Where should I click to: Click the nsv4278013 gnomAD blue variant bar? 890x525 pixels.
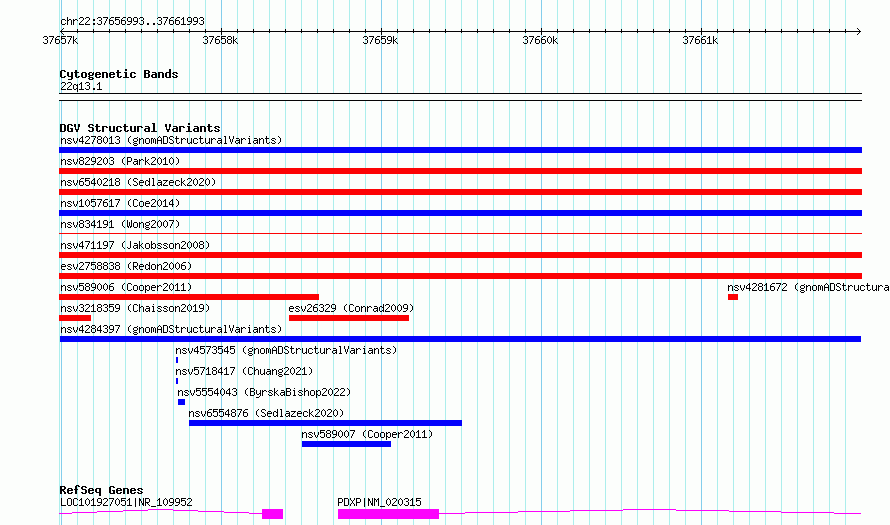click(x=460, y=150)
